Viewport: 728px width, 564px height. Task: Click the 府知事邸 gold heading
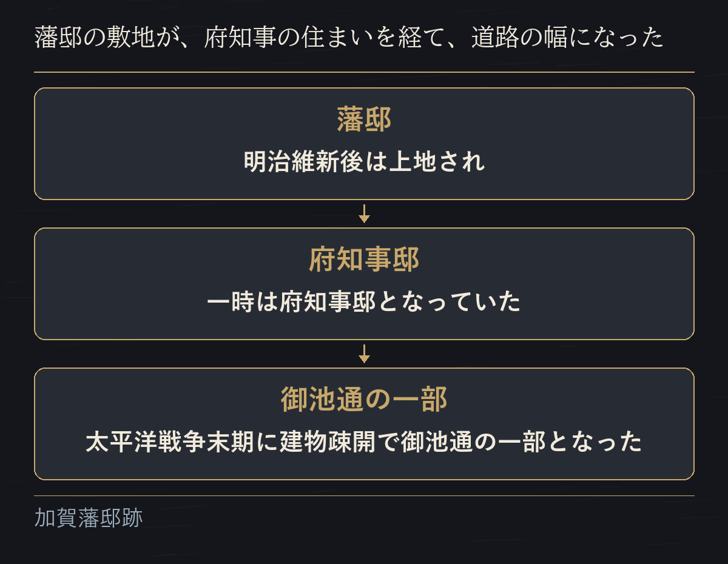(x=364, y=260)
